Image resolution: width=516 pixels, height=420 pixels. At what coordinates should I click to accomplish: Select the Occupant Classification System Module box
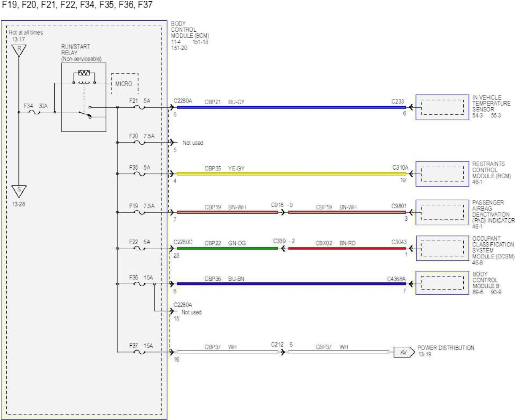(442, 248)
